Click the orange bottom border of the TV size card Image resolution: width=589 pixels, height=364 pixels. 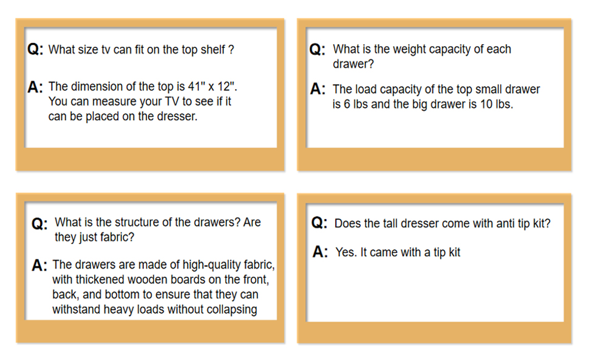pos(150,159)
